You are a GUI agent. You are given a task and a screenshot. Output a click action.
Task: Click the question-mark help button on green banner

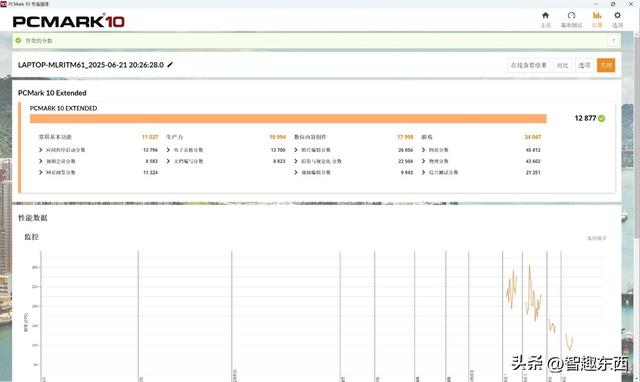pos(613,40)
